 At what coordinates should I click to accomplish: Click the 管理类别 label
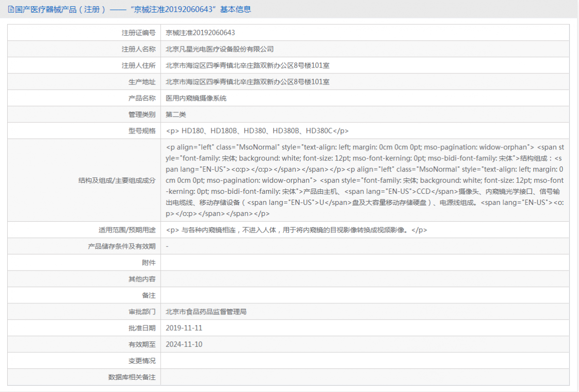click(x=142, y=115)
